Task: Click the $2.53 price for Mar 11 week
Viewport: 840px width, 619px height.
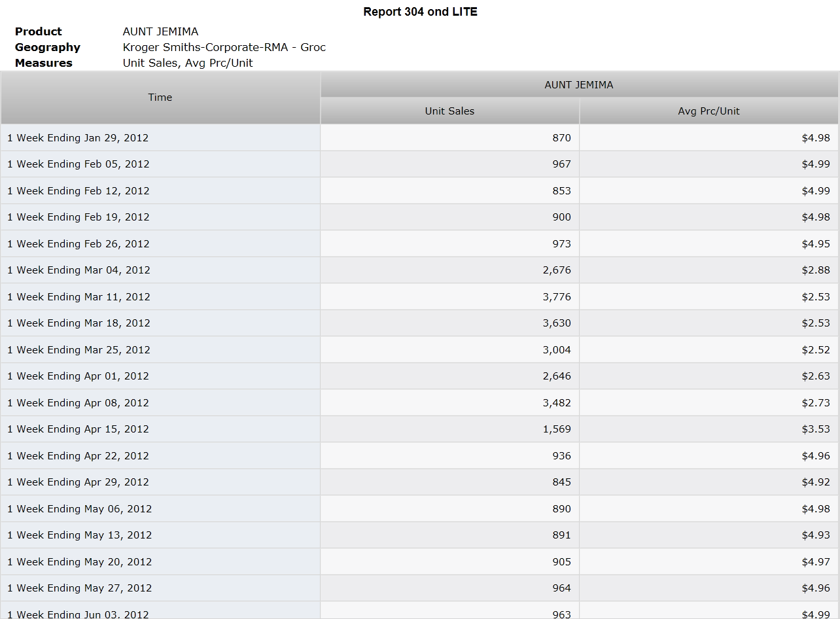Action: [816, 297]
